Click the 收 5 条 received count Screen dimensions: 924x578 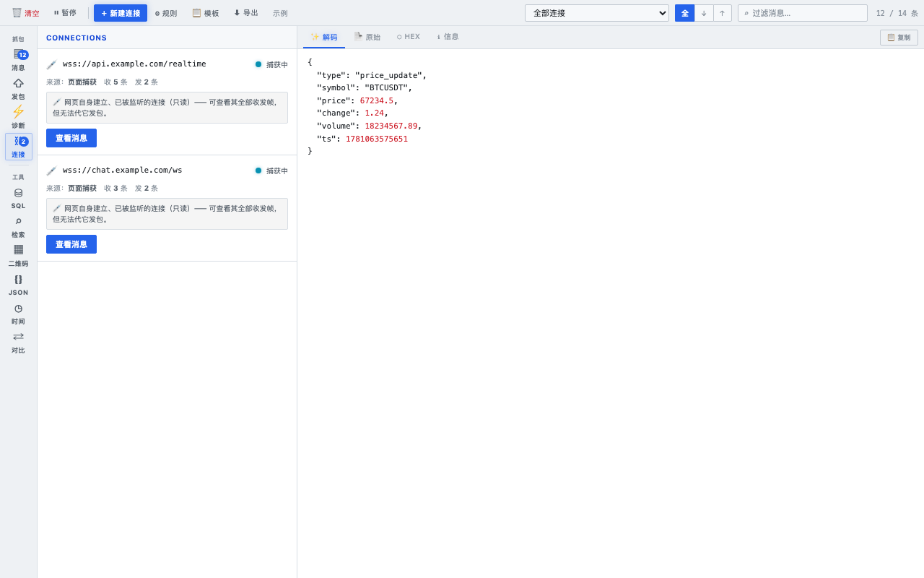coord(115,82)
